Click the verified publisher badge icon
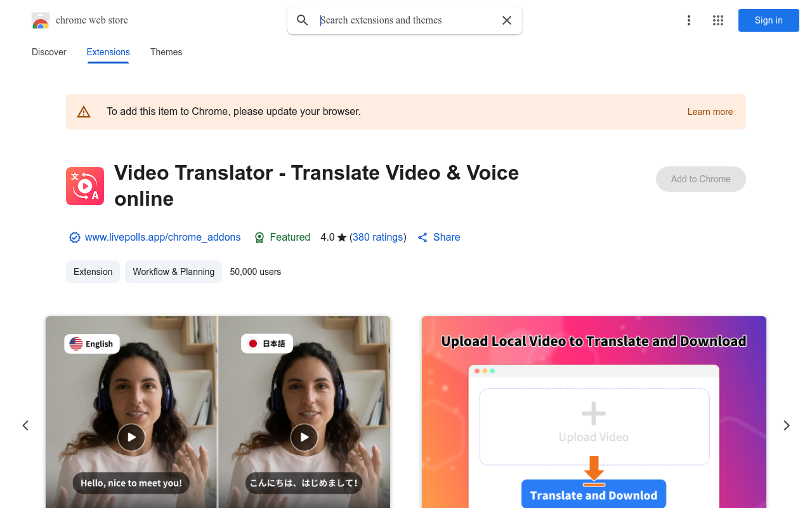 pos(75,237)
